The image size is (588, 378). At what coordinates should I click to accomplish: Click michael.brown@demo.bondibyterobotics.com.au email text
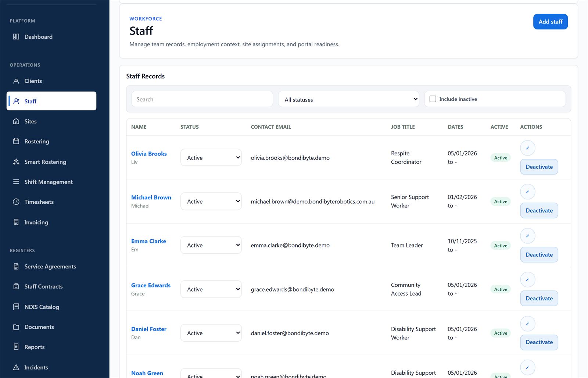[313, 202]
